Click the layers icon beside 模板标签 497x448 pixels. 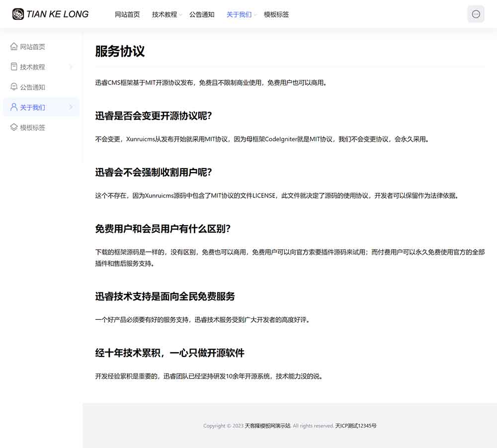pyautogui.click(x=14, y=127)
